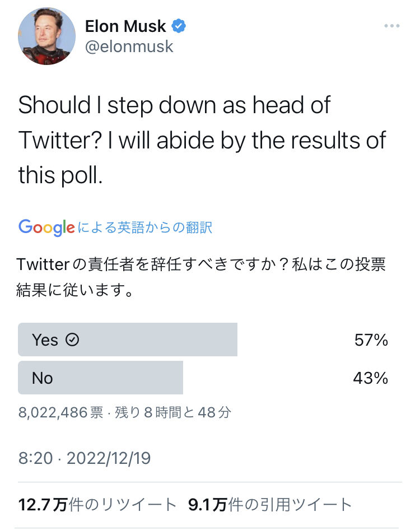Click the blue verified badge icon
This screenshot has height=530, width=420.
click(179, 26)
